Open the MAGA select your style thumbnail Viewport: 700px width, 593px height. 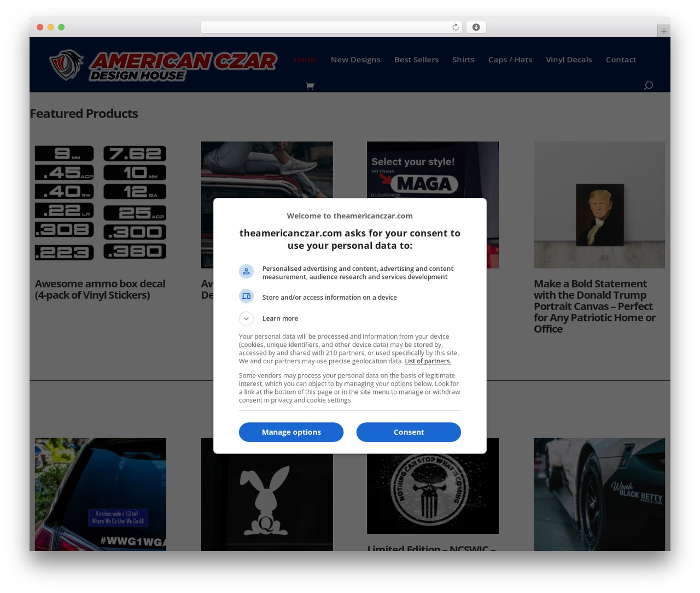pyautogui.click(x=433, y=170)
